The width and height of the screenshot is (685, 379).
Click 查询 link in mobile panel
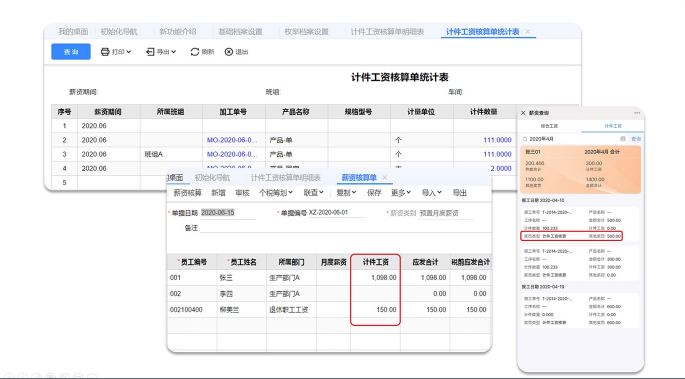coord(636,139)
